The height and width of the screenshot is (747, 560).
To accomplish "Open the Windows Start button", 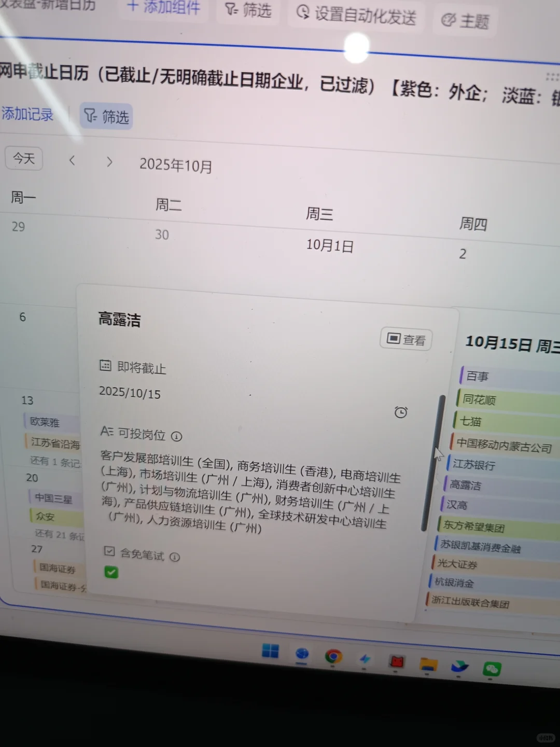I will pyautogui.click(x=270, y=651).
